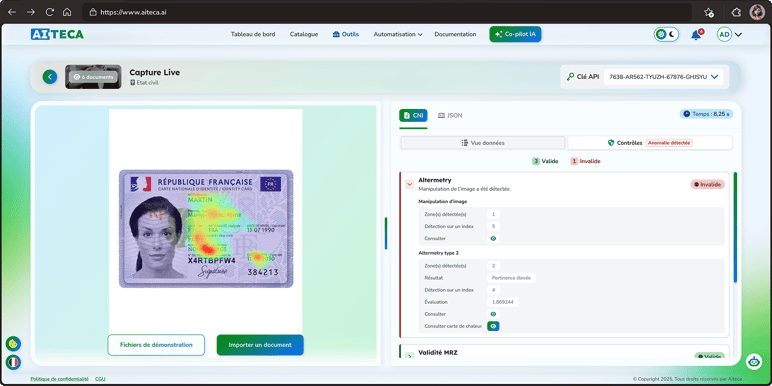Toggle light/dark theme switch
The height and width of the screenshot is (386, 772).
tap(666, 34)
